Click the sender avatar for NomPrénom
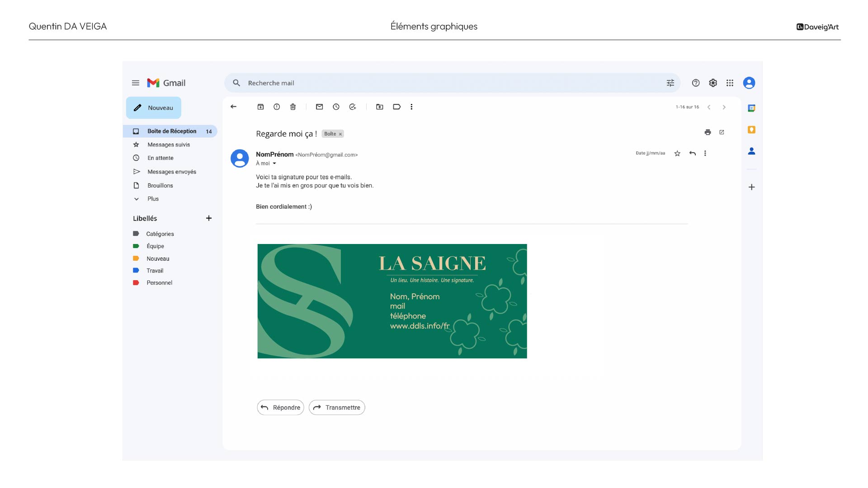This screenshot has width=868, height=488. pos(240,159)
